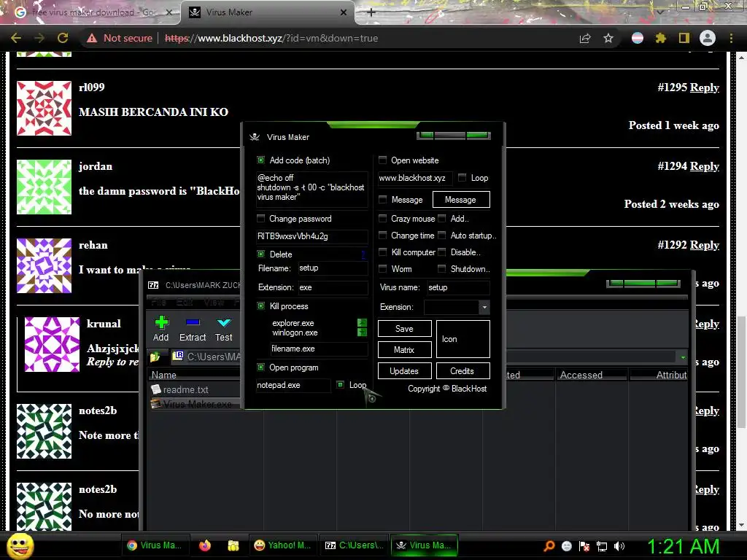Open Firefox from the taskbar
This screenshot has width=747, height=560.
click(x=205, y=545)
